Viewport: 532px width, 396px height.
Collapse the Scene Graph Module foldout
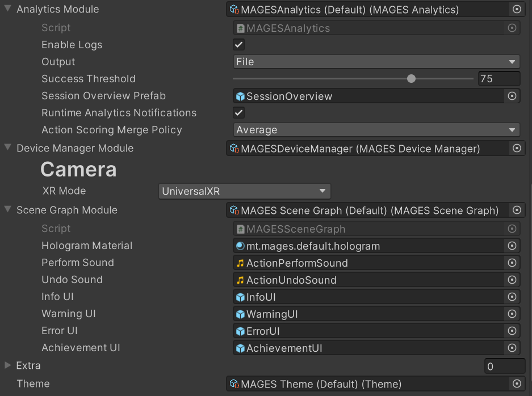[7, 209]
